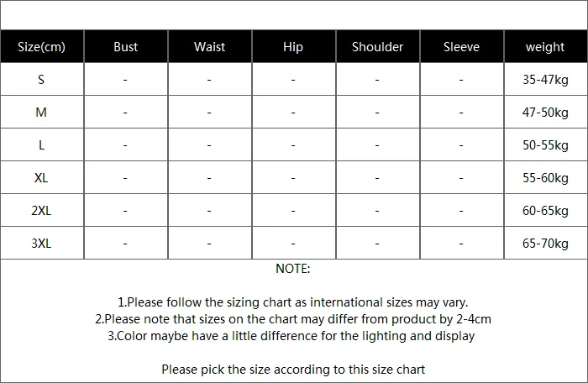Click the 65-70kg weight value

coord(546,243)
